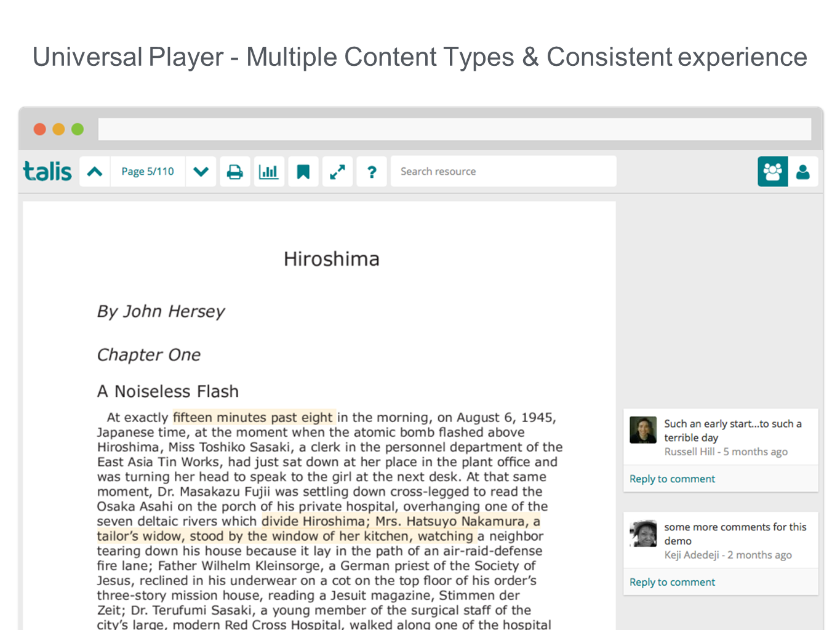The image size is (840, 630).
Task: Click the print icon
Action: [234, 172]
